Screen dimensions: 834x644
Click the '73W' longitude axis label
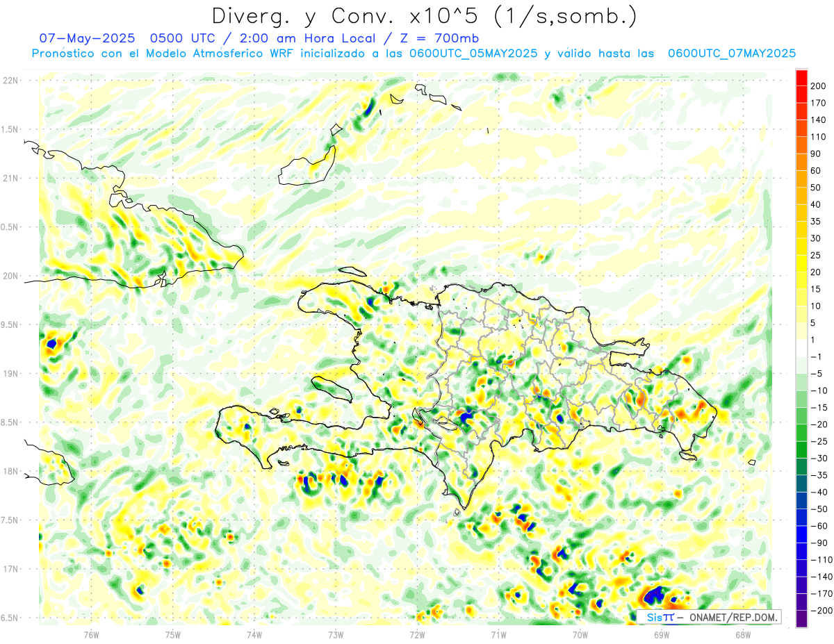(x=336, y=634)
